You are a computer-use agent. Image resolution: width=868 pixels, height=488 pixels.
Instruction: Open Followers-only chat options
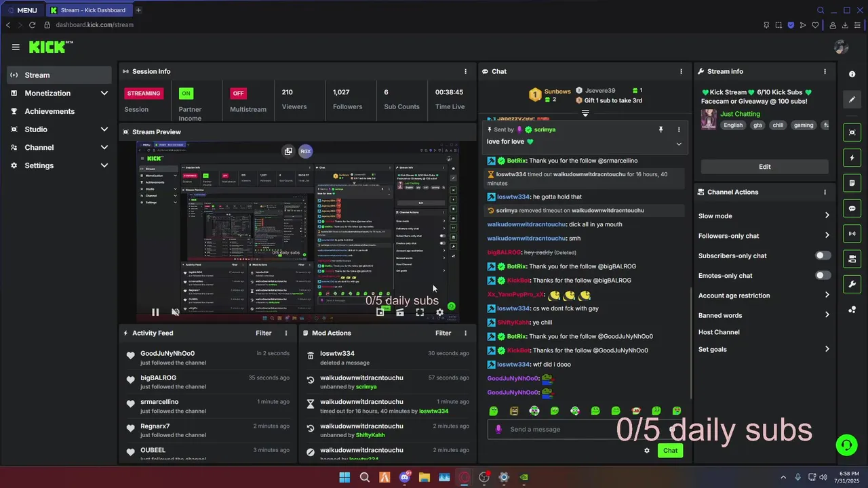pyautogui.click(x=764, y=235)
